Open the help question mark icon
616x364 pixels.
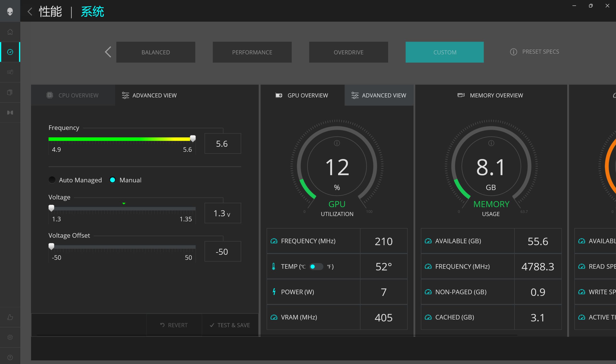pyautogui.click(x=10, y=357)
